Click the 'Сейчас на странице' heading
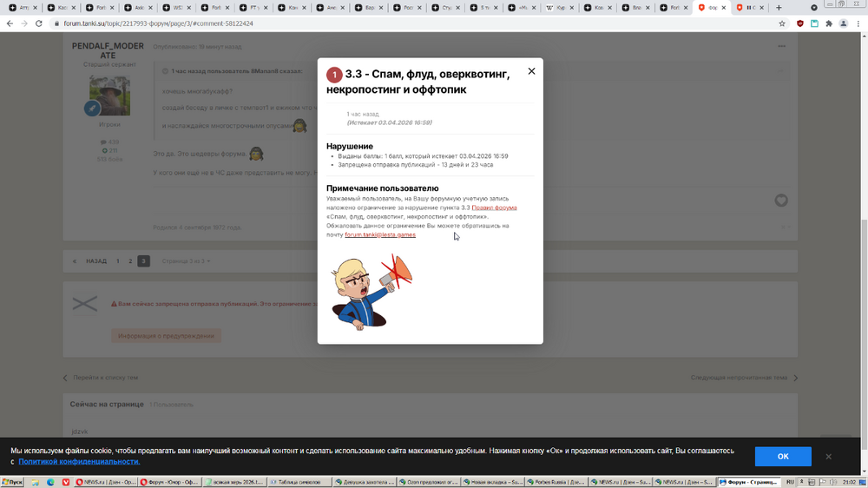868x488 pixels. click(107, 405)
